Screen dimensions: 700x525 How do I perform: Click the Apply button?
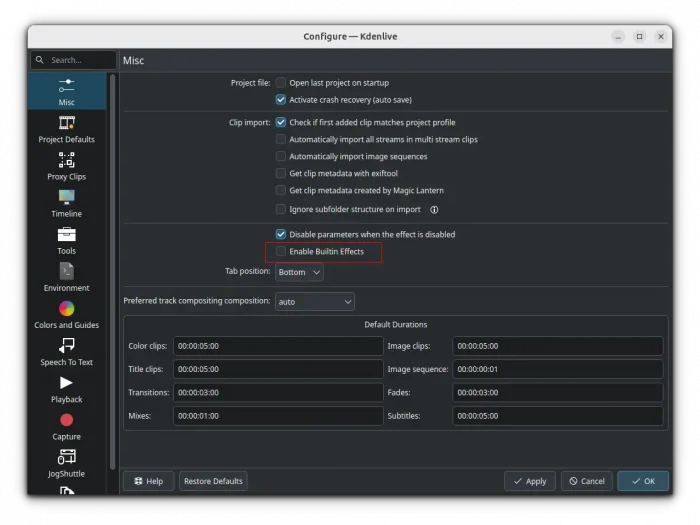point(530,481)
